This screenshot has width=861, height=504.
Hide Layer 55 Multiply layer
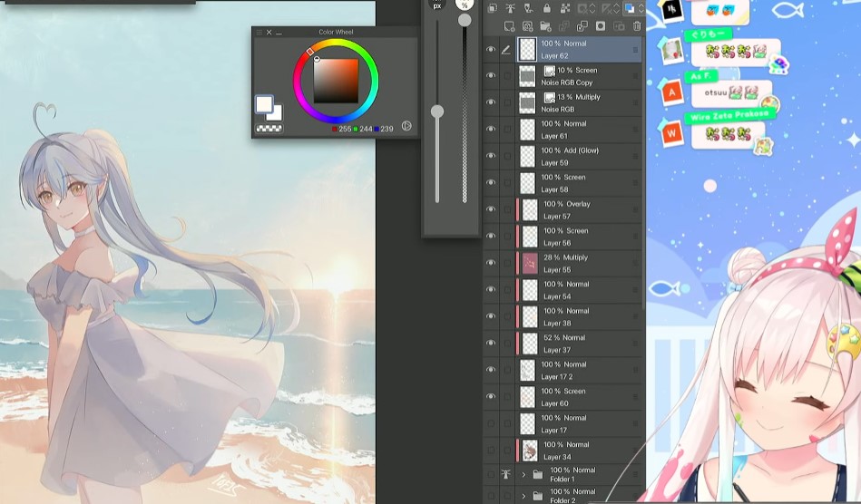(491, 263)
